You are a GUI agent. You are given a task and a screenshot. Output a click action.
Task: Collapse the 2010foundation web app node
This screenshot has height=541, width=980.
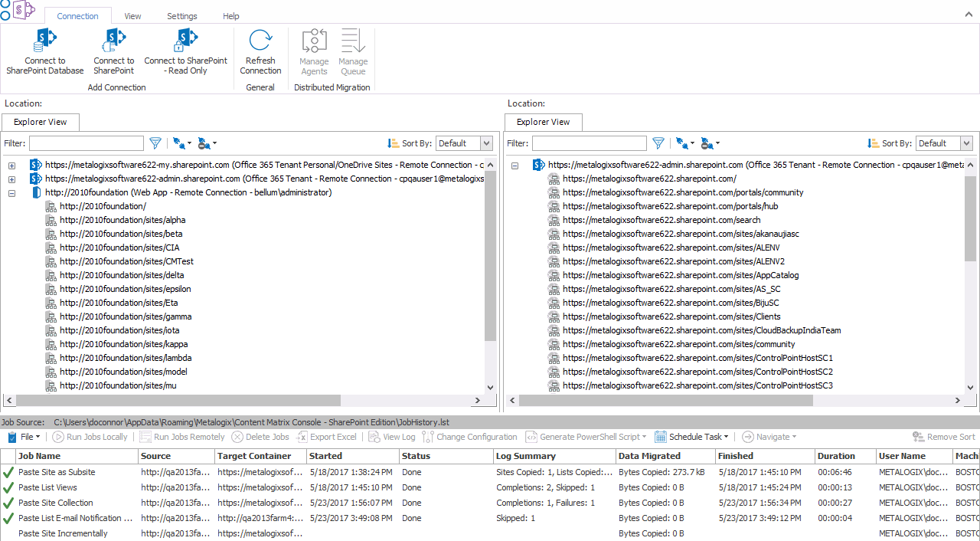tap(11, 193)
